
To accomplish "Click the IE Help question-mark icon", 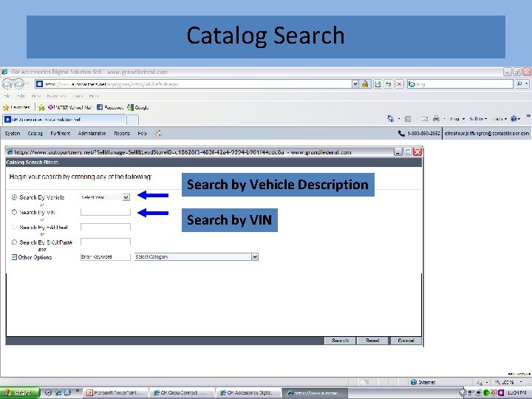I will coord(514,119).
